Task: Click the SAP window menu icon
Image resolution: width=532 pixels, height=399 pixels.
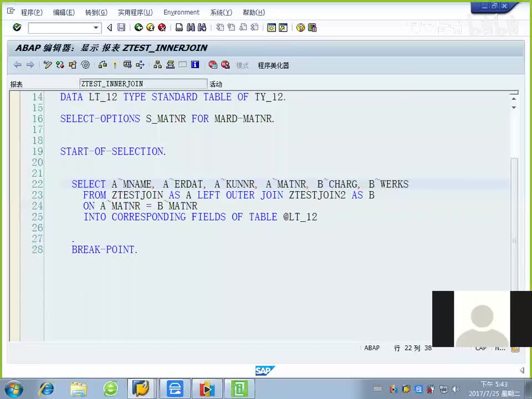Action: (11, 11)
